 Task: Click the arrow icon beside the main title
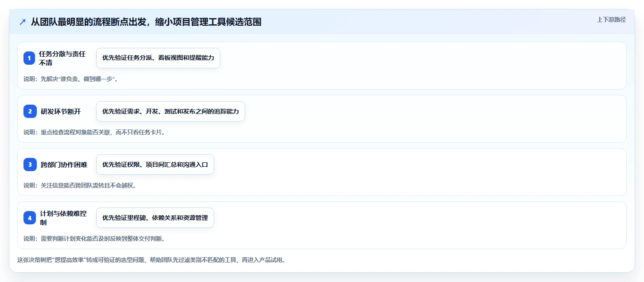coord(23,22)
